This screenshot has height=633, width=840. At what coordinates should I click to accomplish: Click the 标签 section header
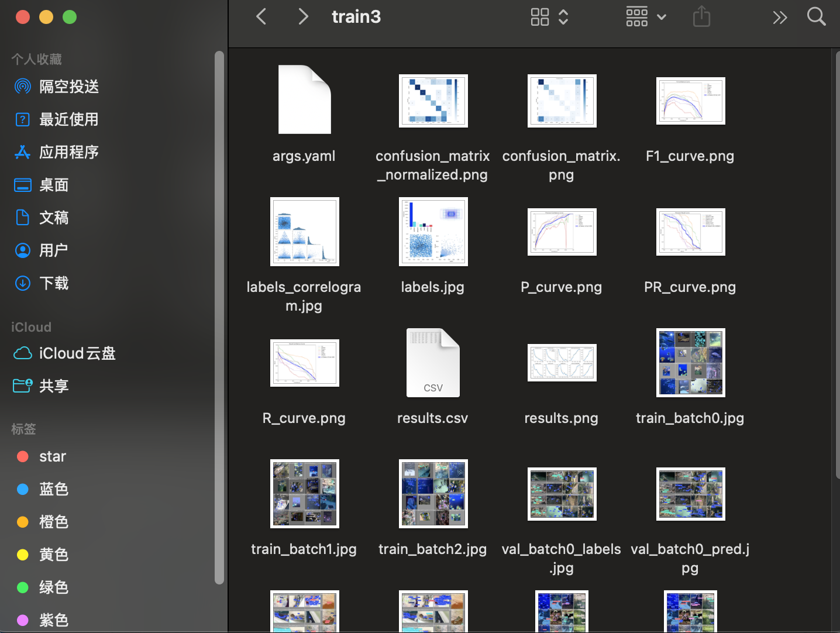23,429
